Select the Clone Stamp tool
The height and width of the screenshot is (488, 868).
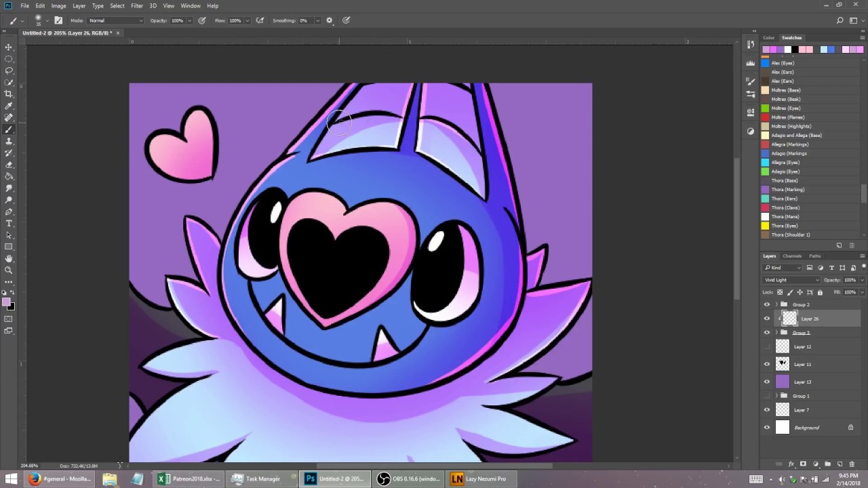click(9, 141)
